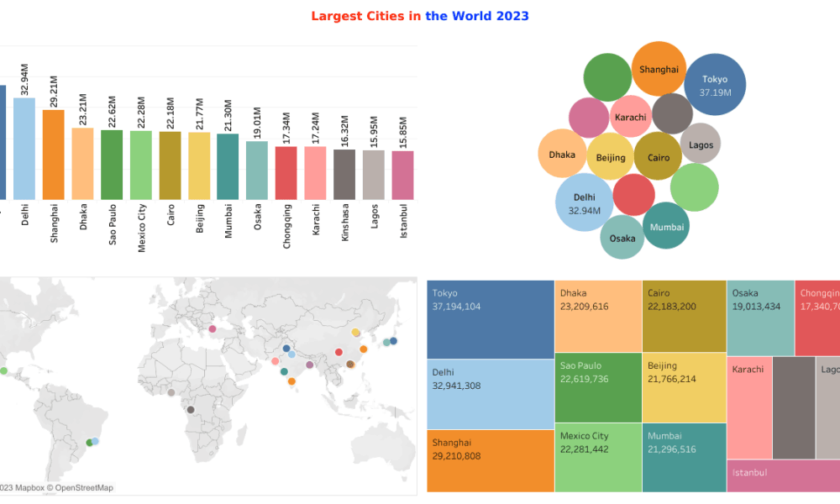Screen dimensions: 840x504
Task: Select the Tokyo bubble showing 37.19M
Action: point(716,84)
